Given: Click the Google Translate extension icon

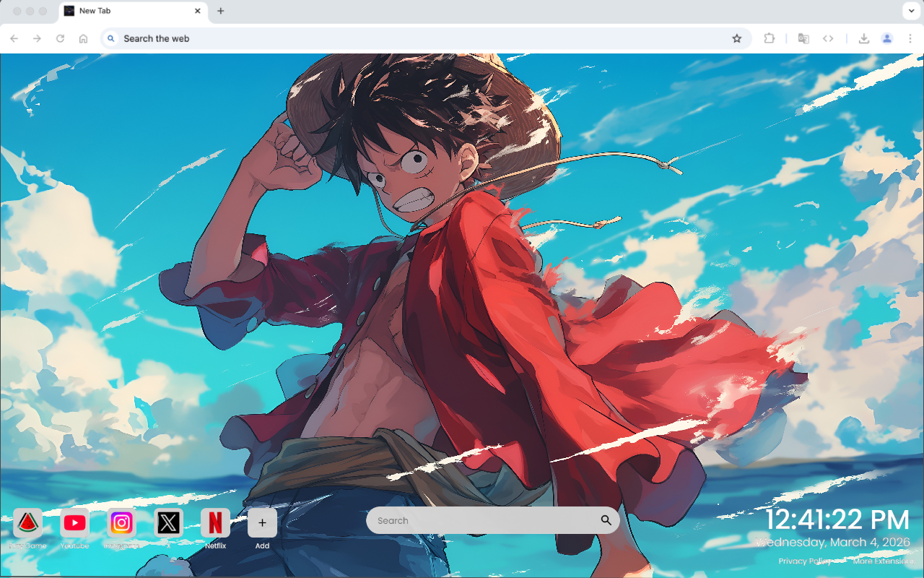Looking at the screenshot, I should [x=803, y=38].
